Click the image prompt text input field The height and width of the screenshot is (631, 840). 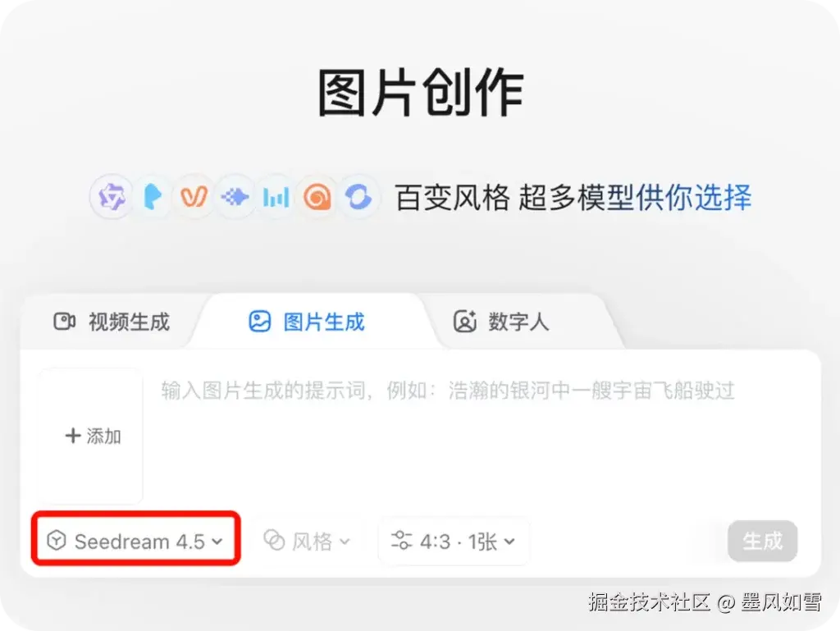pos(482,436)
